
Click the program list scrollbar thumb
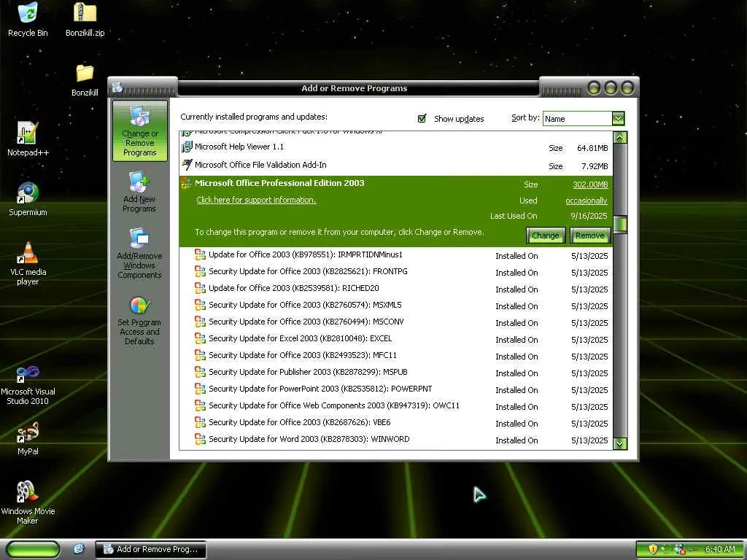(x=620, y=225)
